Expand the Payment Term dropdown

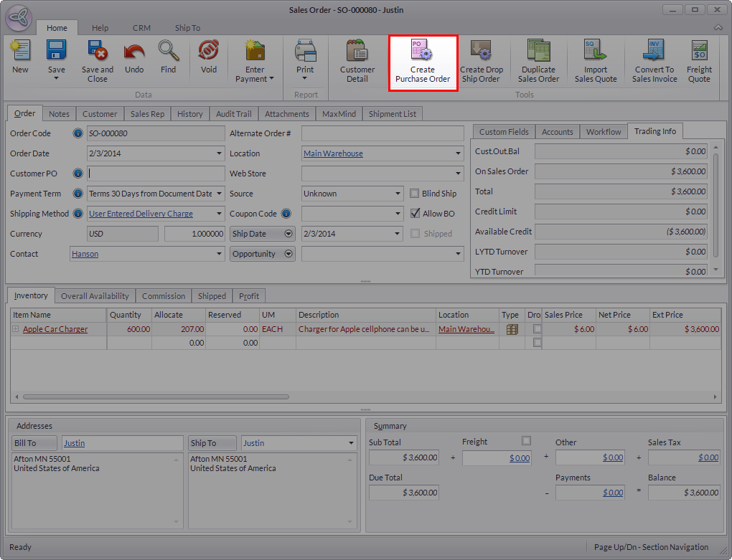click(x=219, y=194)
